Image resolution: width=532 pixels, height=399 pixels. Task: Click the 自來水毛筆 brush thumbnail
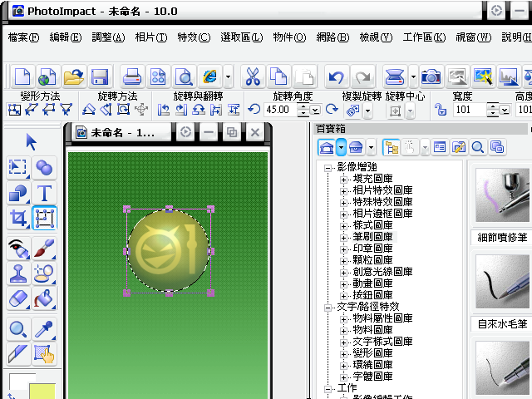coord(503,282)
